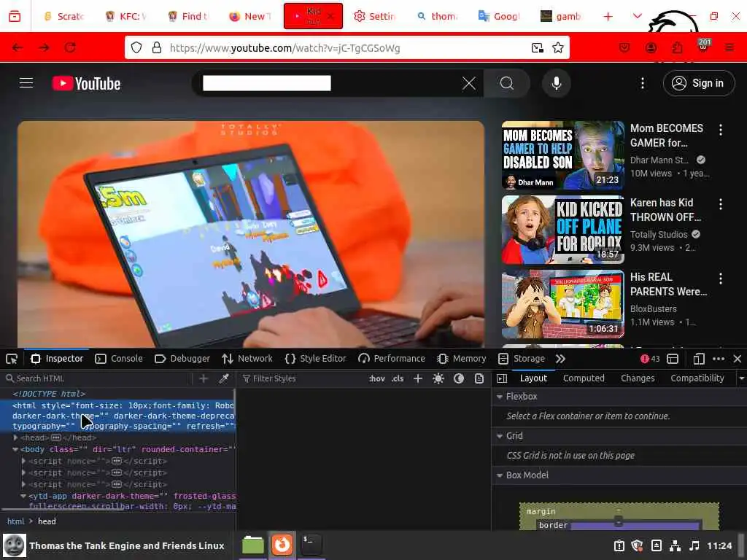Open a new browser tab

pyautogui.click(x=608, y=16)
